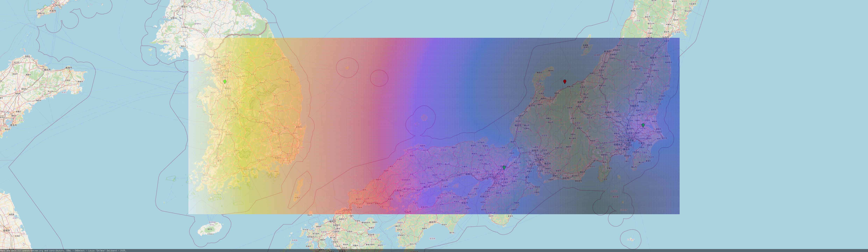Screen dimensions: 868x252
Task: Click the 평양시 label in North Korea
Action: coord(184,6)
